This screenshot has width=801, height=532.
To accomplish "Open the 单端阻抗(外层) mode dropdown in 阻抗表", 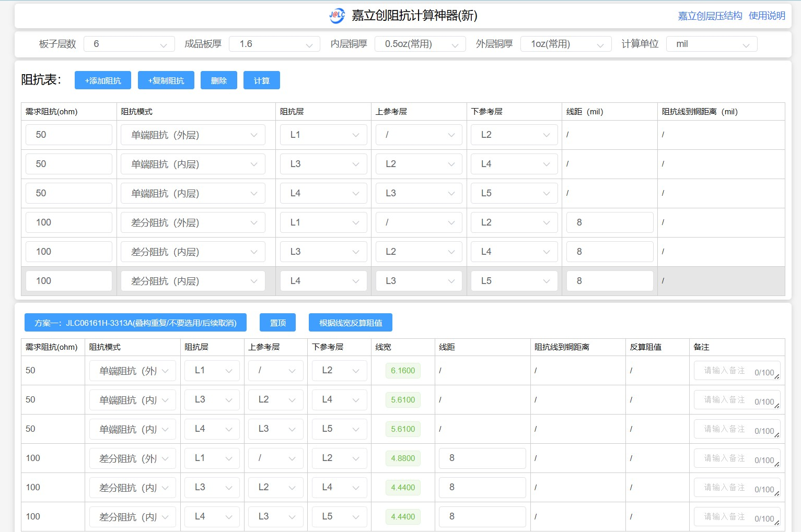I will click(193, 135).
